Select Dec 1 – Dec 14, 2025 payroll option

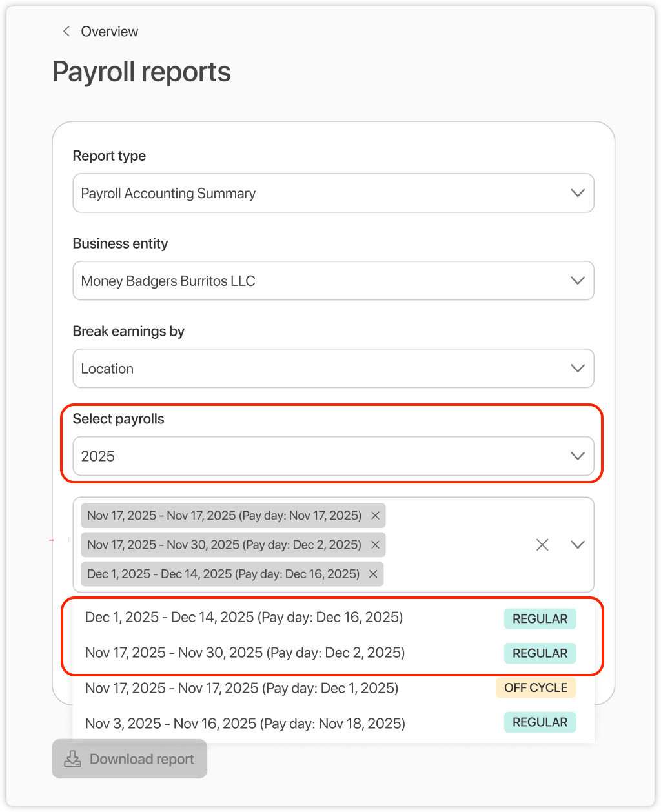click(x=244, y=618)
